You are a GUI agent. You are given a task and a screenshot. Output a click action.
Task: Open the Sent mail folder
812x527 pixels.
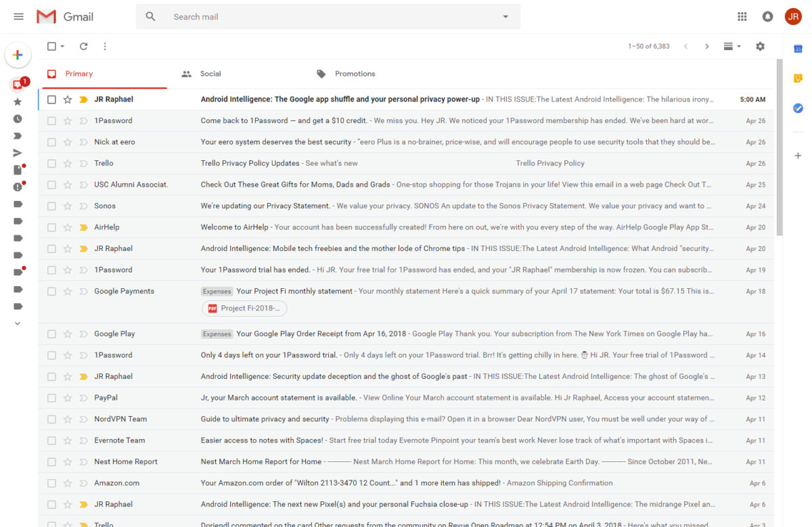tap(18, 153)
